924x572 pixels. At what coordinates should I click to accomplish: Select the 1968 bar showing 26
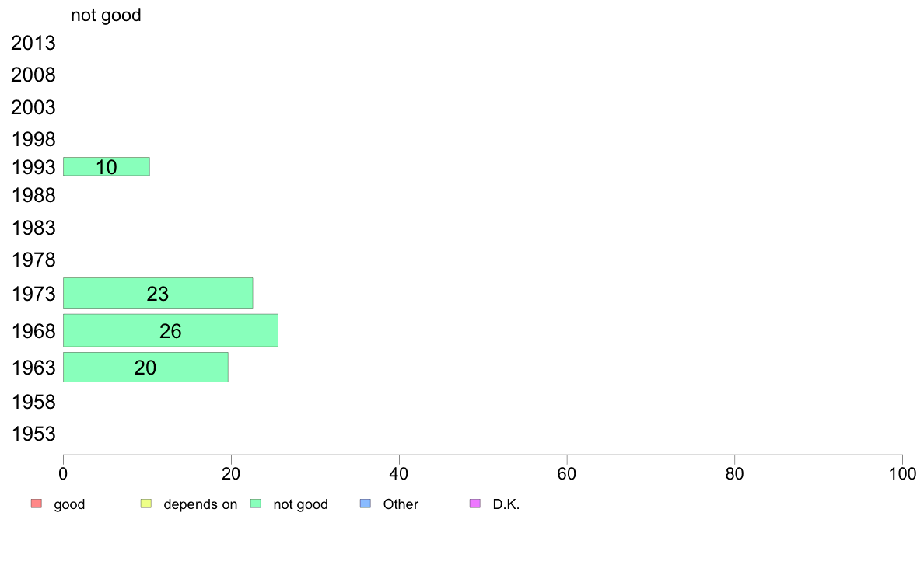(171, 330)
